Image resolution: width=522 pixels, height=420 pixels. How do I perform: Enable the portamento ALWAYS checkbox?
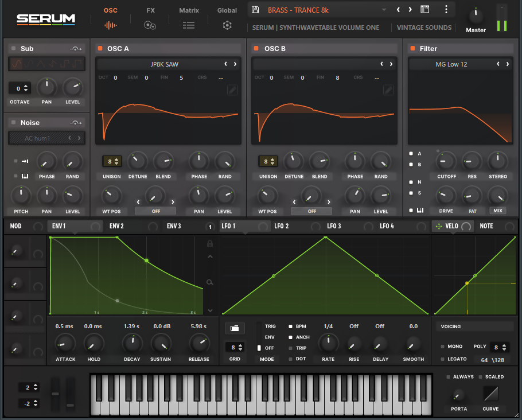[448, 377]
